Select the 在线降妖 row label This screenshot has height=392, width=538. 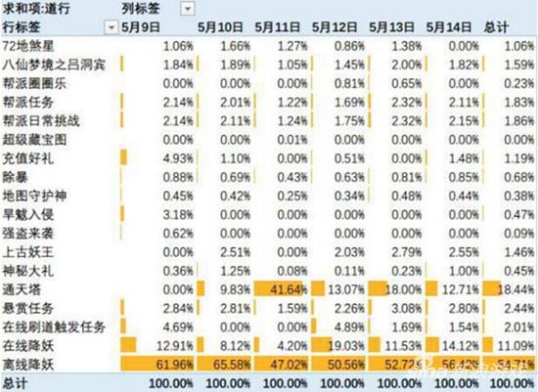click(x=28, y=346)
